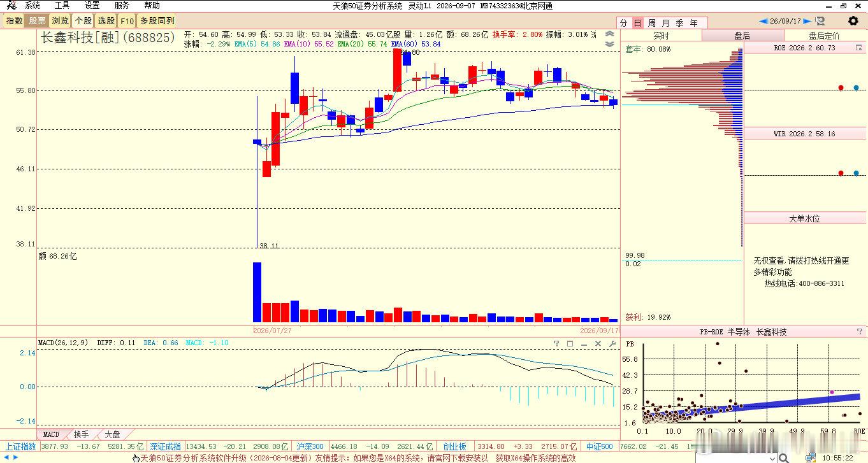Switch to the 个股 tab

coord(83,21)
